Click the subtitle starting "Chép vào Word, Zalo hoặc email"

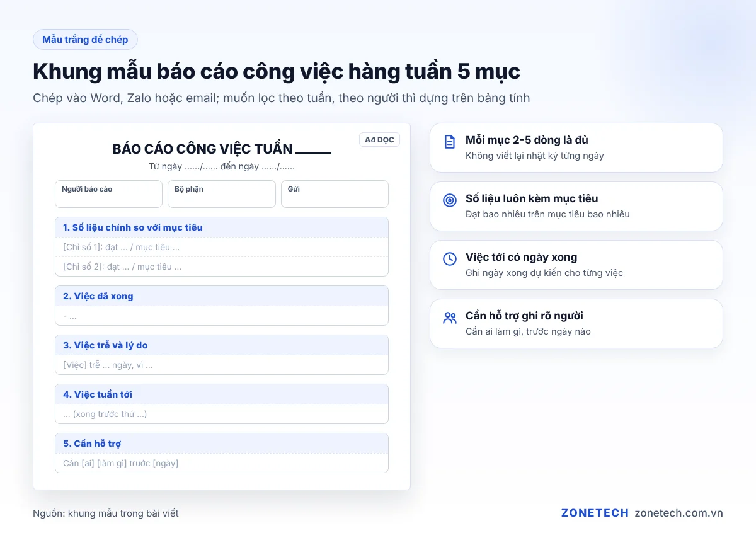tap(281, 98)
